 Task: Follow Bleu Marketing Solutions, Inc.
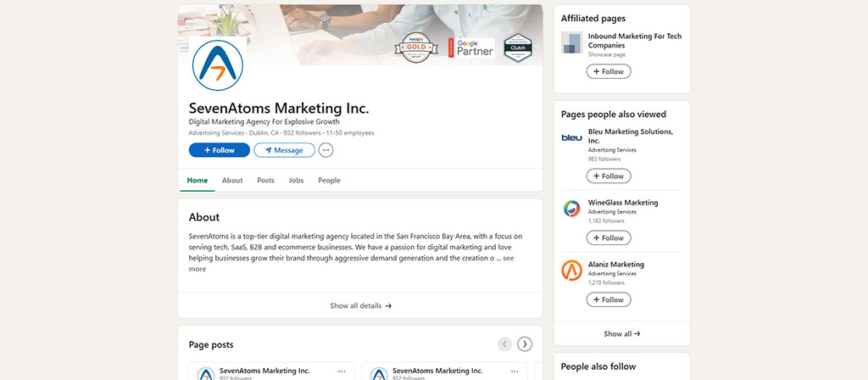coord(609,176)
